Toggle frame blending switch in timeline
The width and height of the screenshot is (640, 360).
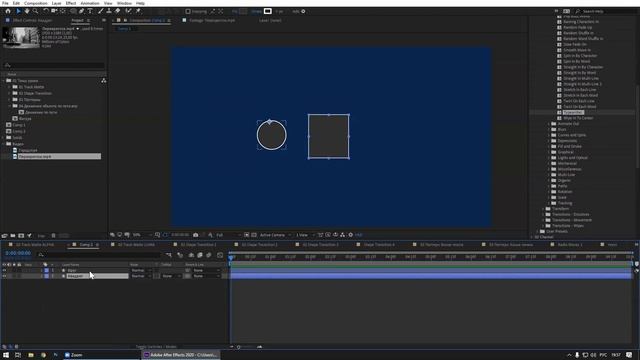click(200, 255)
